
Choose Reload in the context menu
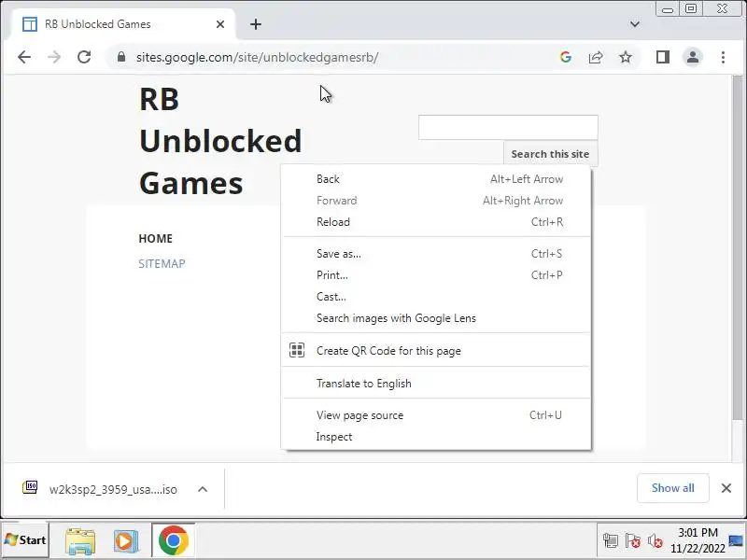pyautogui.click(x=436, y=222)
